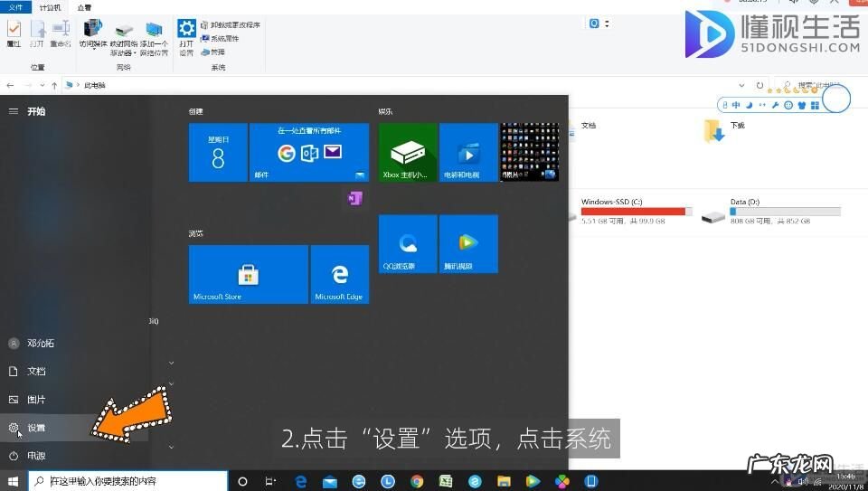Image resolution: width=868 pixels, height=491 pixels.
Task: Open Cortana circle on taskbar
Action: 242,482
